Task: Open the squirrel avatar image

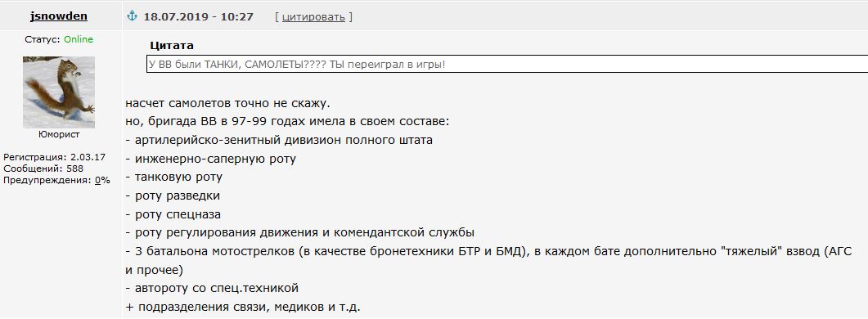Action: pyautogui.click(x=59, y=92)
